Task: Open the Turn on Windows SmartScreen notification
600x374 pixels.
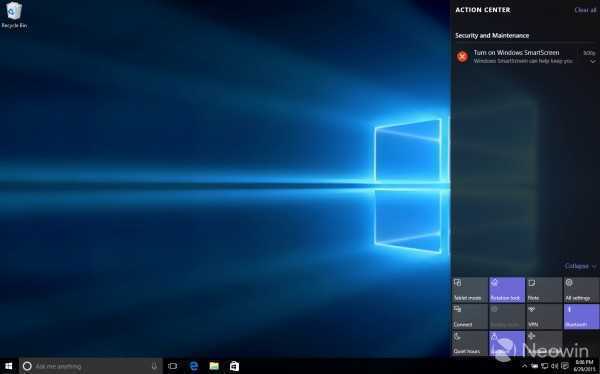Action: point(525,56)
